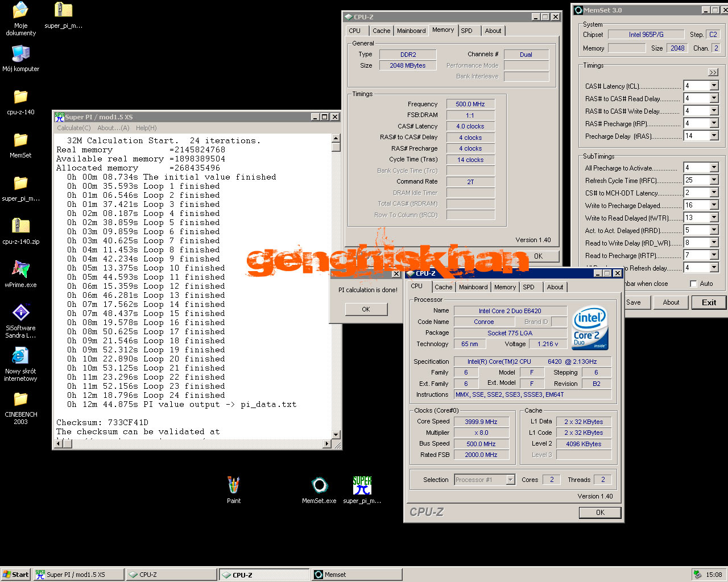The width and height of the screenshot is (728, 582).
Task: Expand Refresh Cycle Time (tRFC) dropdown
Action: click(714, 180)
